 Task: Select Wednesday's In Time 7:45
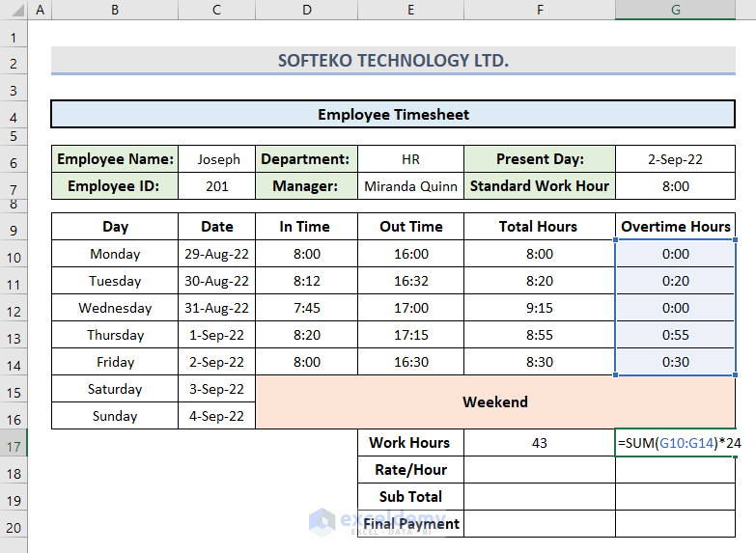(x=307, y=308)
